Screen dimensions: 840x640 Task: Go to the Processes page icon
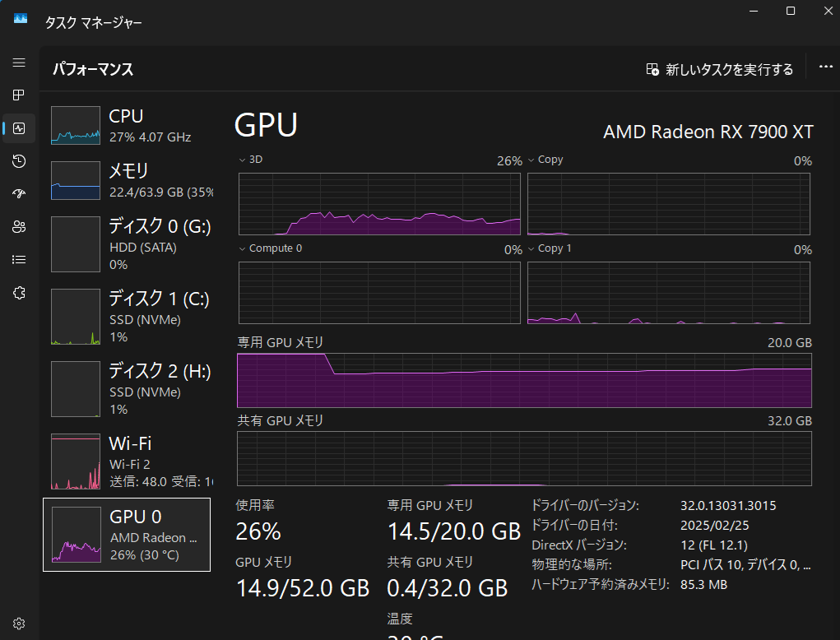pos(19,95)
